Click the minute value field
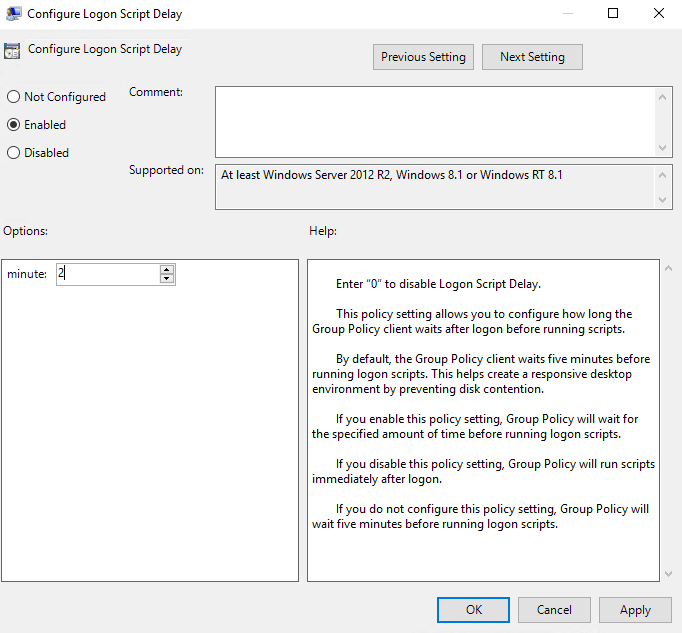This screenshot has width=682, height=633. [108, 274]
